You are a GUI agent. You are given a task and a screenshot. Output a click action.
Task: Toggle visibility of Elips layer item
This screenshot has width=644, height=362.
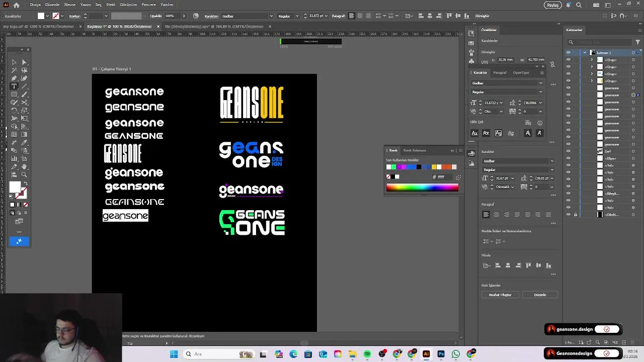(569, 158)
